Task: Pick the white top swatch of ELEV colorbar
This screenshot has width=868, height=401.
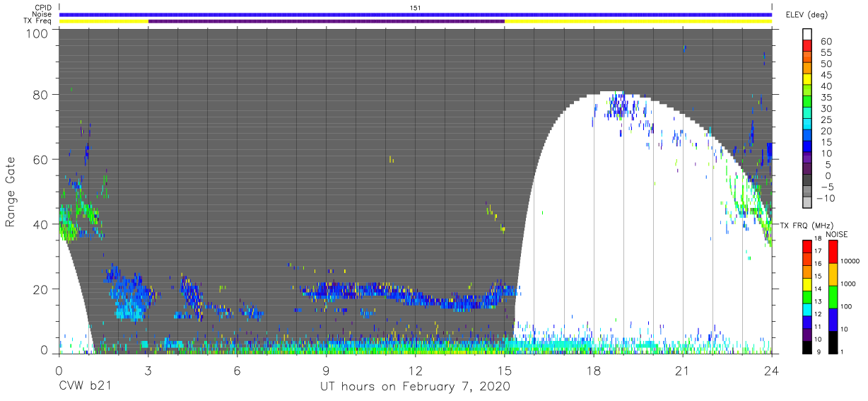Action: (x=807, y=35)
